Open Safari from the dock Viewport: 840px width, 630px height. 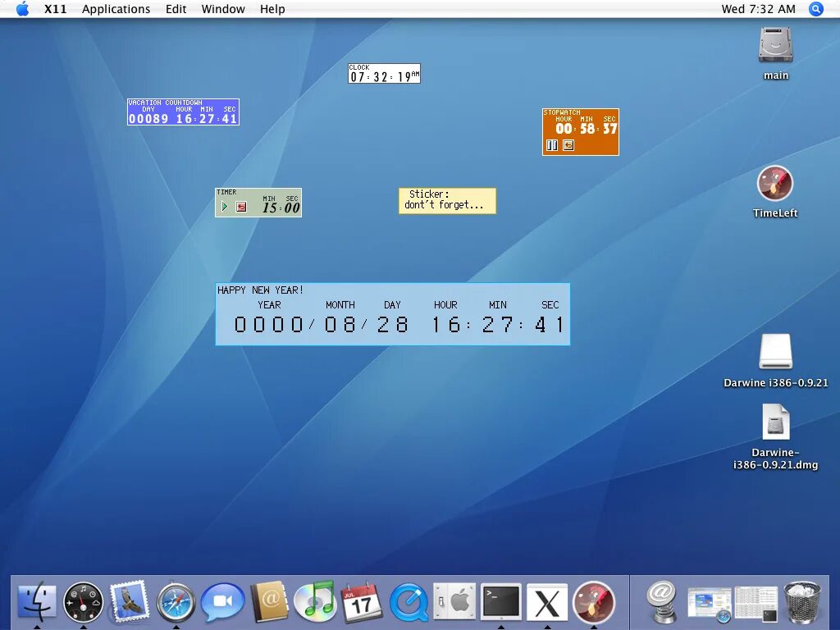pos(176,601)
